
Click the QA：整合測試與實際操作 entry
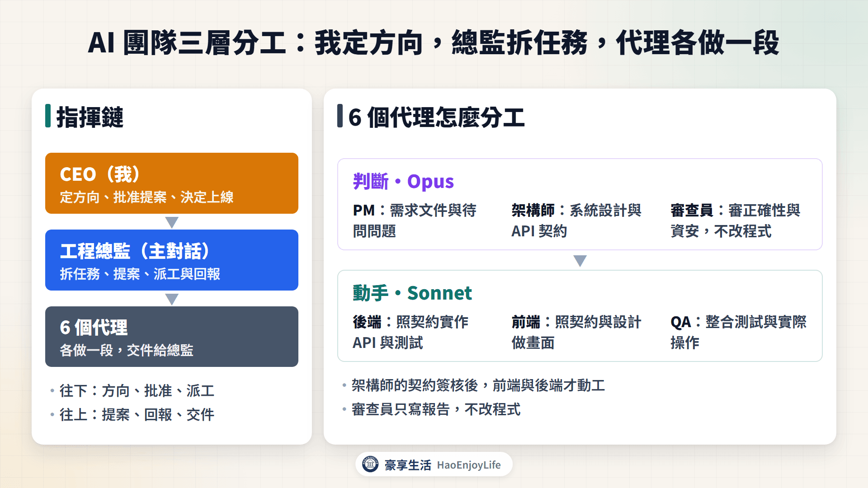tap(738, 332)
